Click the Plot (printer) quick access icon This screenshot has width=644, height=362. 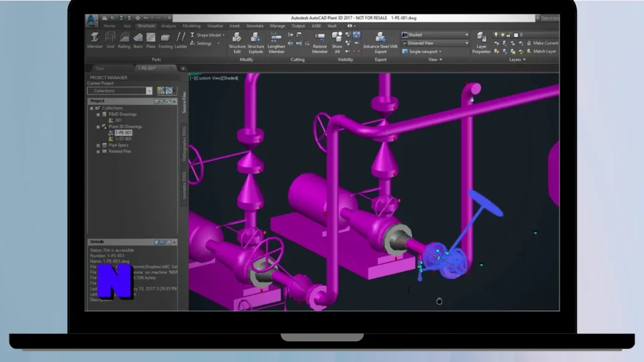pyautogui.click(x=138, y=18)
